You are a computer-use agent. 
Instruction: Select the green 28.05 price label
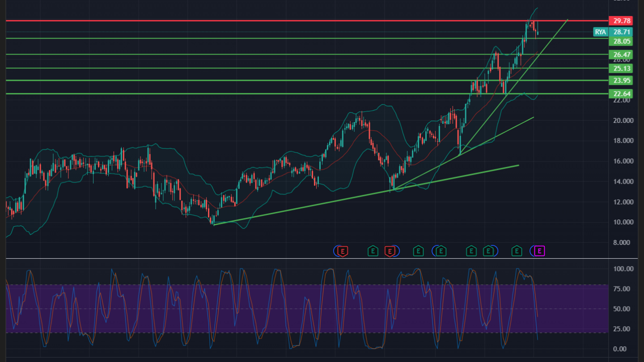pyautogui.click(x=622, y=41)
